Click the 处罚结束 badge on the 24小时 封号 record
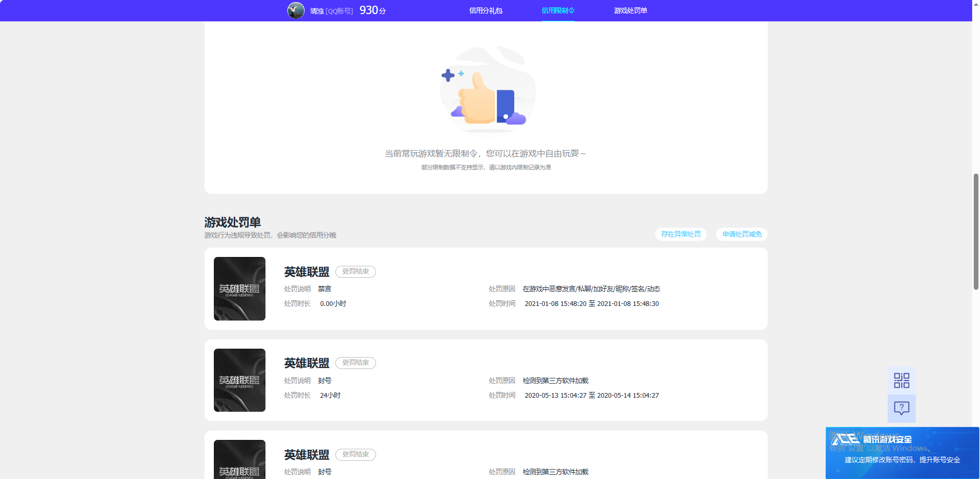The width and height of the screenshot is (980, 479). pyautogui.click(x=356, y=363)
